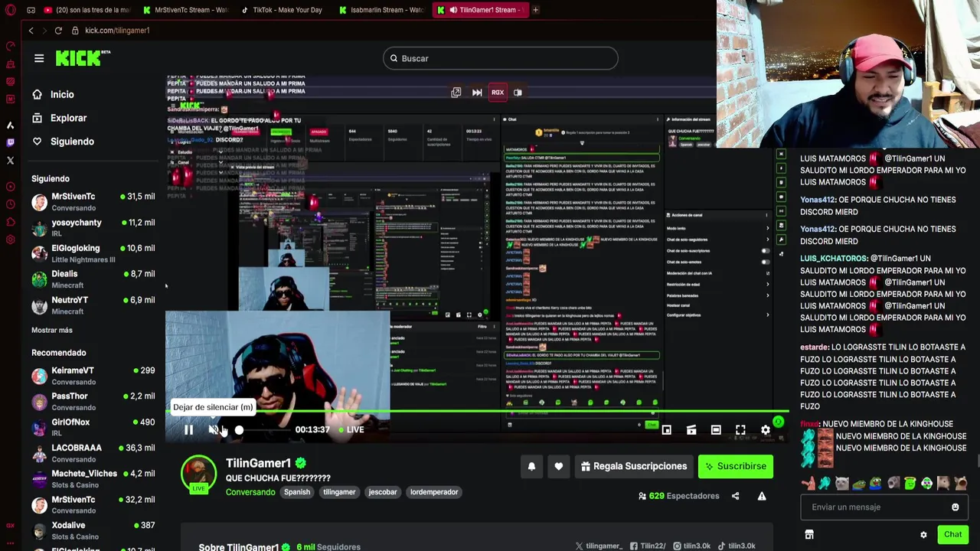Switch to TikTok Make Your Day tab
980x551 pixels.
click(x=282, y=10)
